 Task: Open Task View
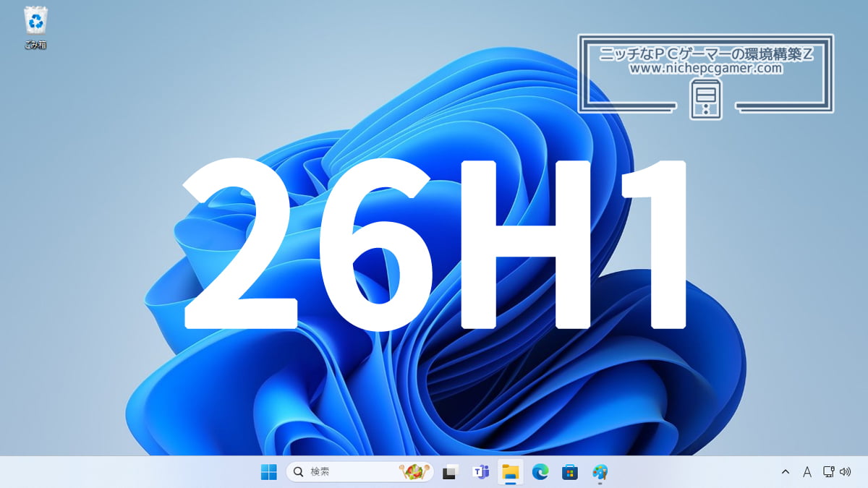click(450, 471)
